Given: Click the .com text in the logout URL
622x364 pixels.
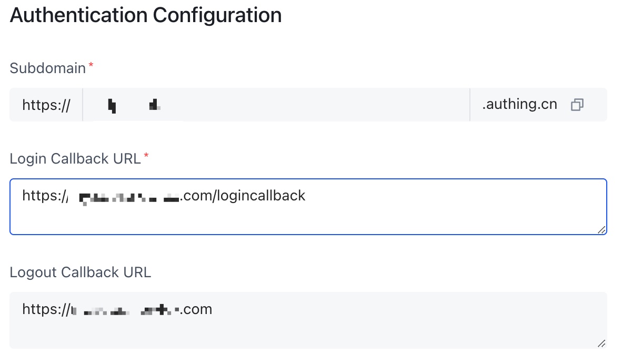Looking at the screenshot, I should pyautogui.click(x=197, y=309).
